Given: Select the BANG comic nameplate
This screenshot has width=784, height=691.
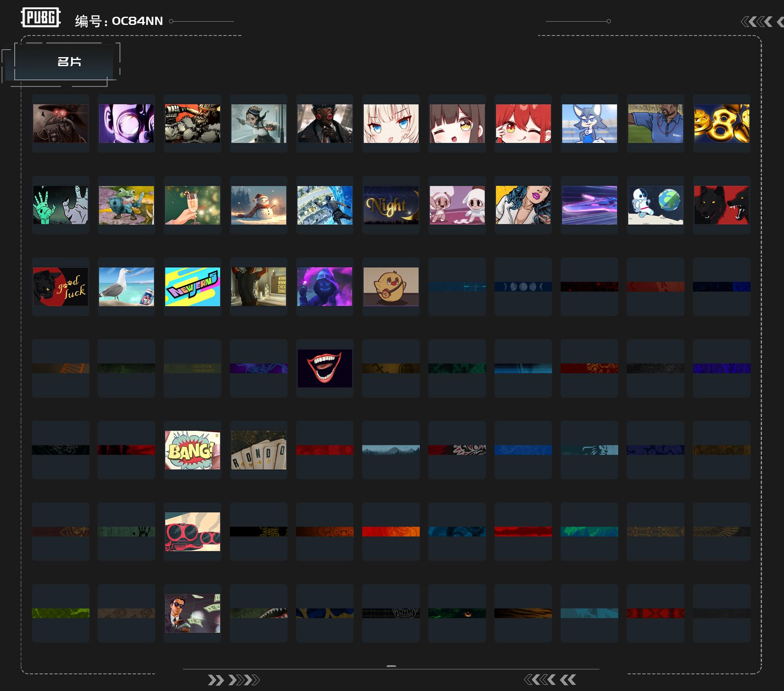Looking at the screenshot, I should pos(193,450).
